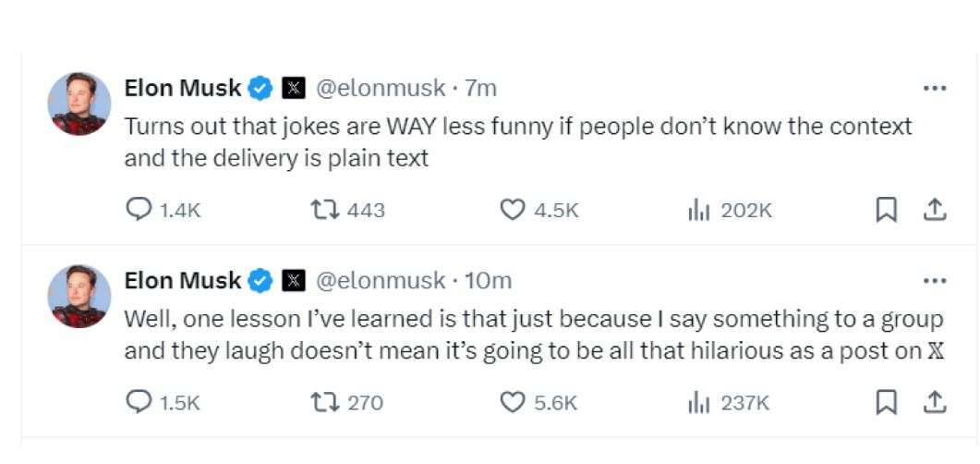The width and height of the screenshot is (980, 464).
Task: Bookmark the 'one lesson I've learned' post
Action: click(886, 402)
